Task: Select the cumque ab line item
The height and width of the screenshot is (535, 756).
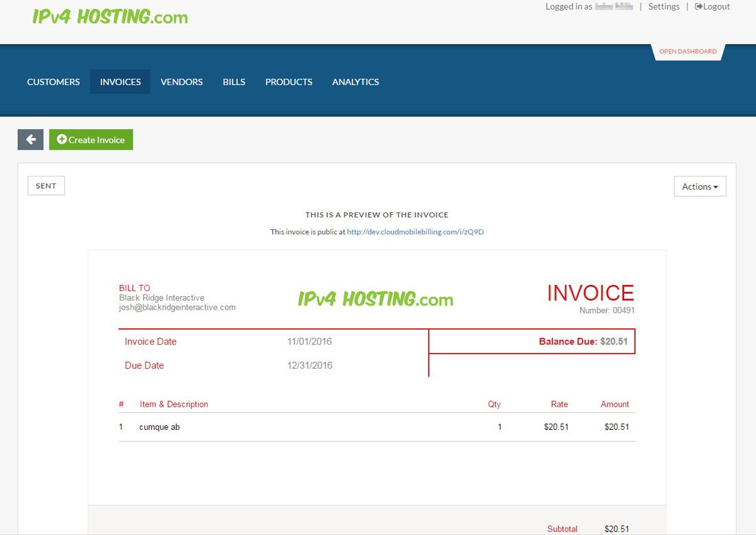Action: point(159,427)
